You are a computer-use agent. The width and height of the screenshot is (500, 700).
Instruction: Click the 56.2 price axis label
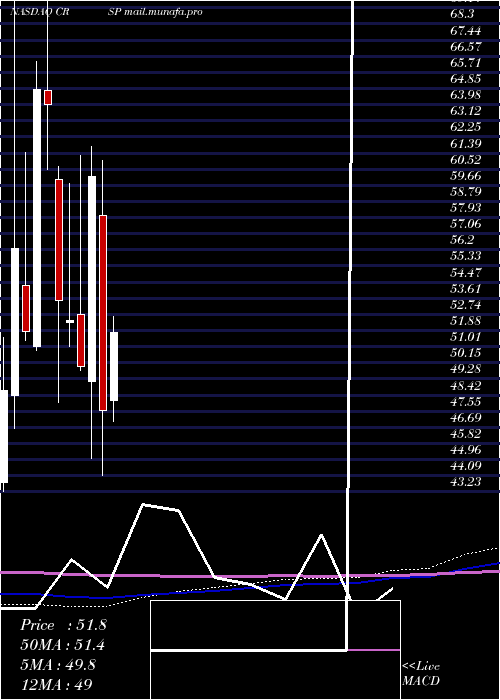coord(462,240)
